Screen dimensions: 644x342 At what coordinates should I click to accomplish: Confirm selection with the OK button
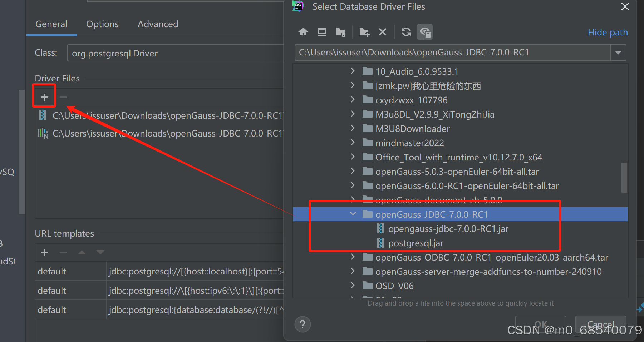tap(540, 324)
